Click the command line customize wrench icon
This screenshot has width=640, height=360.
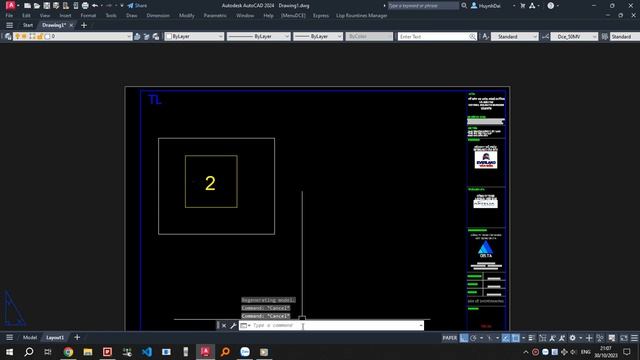point(233,325)
